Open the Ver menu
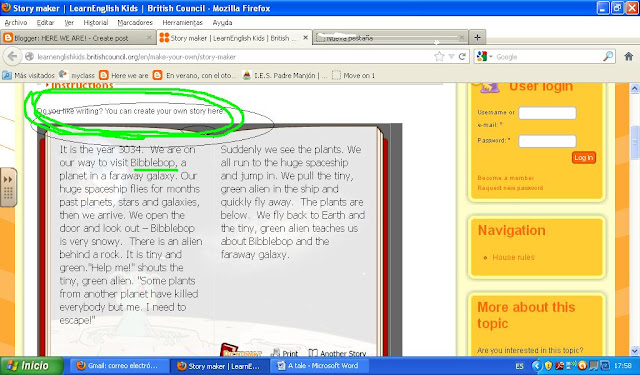Screen dimensions: 640x375 tap(69, 23)
